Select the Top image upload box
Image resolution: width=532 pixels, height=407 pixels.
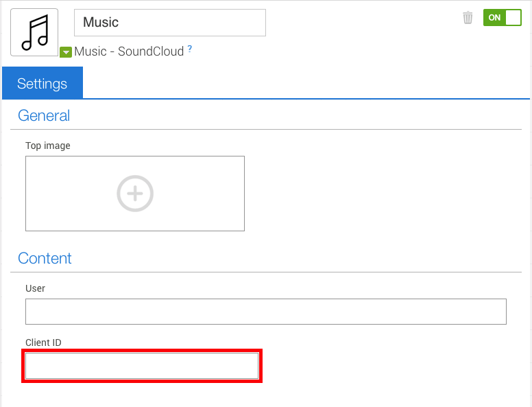tap(135, 194)
